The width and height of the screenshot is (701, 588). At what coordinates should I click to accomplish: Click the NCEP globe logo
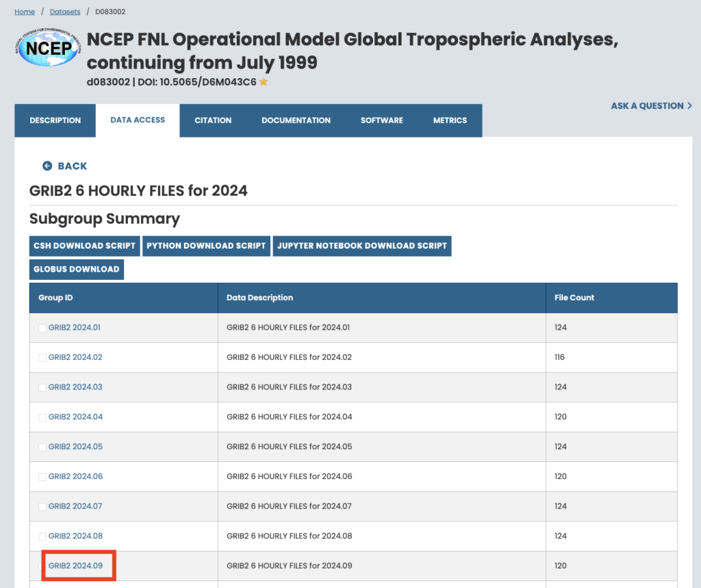tap(49, 47)
